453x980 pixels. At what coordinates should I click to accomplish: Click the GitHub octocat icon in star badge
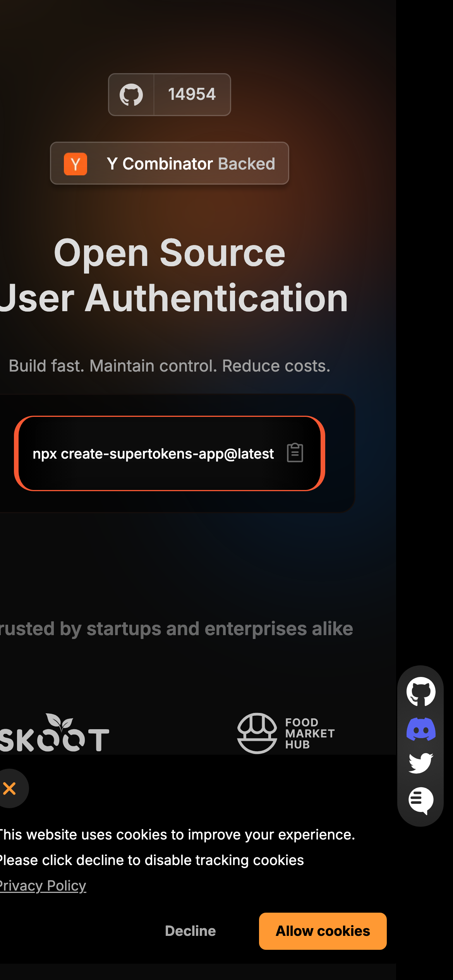tap(131, 95)
